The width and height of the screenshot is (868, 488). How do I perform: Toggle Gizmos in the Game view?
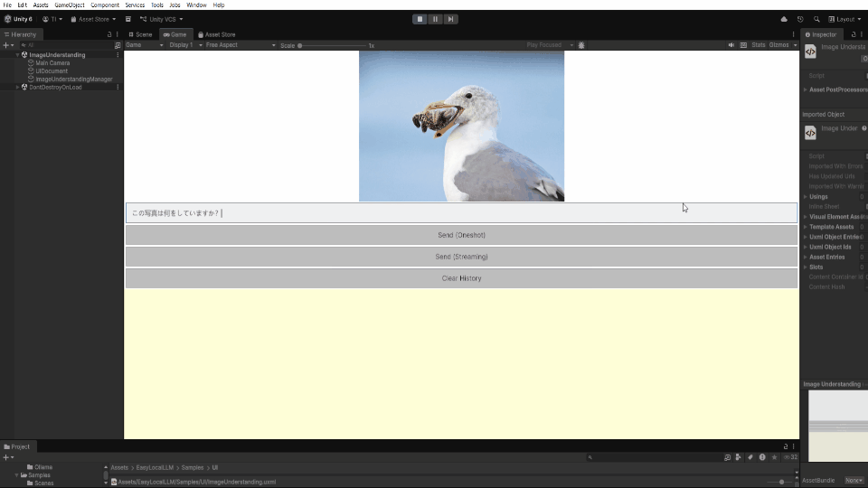click(778, 45)
